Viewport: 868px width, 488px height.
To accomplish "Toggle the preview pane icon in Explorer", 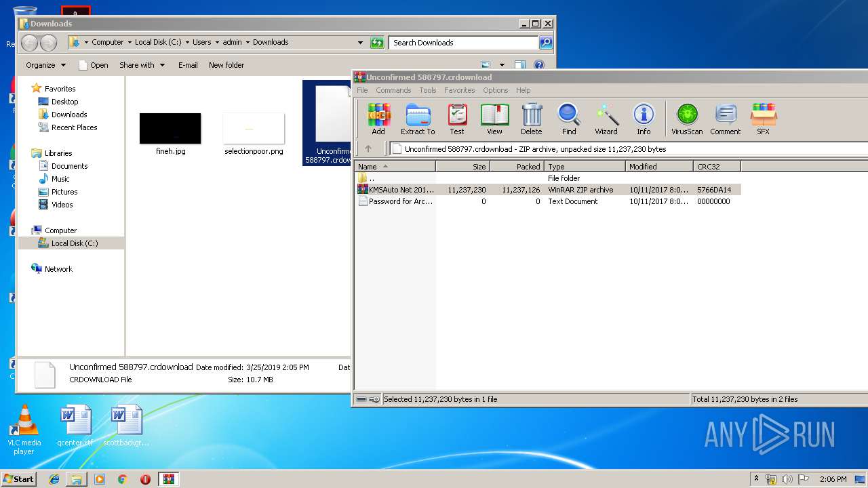I will (520, 65).
